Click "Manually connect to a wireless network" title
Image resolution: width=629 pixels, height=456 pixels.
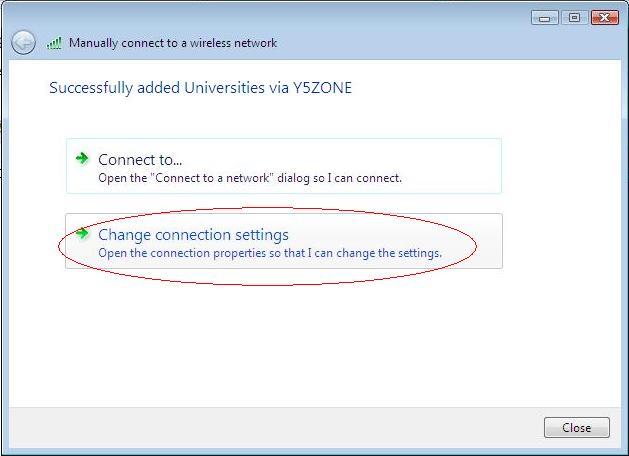(x=172, y=43)
